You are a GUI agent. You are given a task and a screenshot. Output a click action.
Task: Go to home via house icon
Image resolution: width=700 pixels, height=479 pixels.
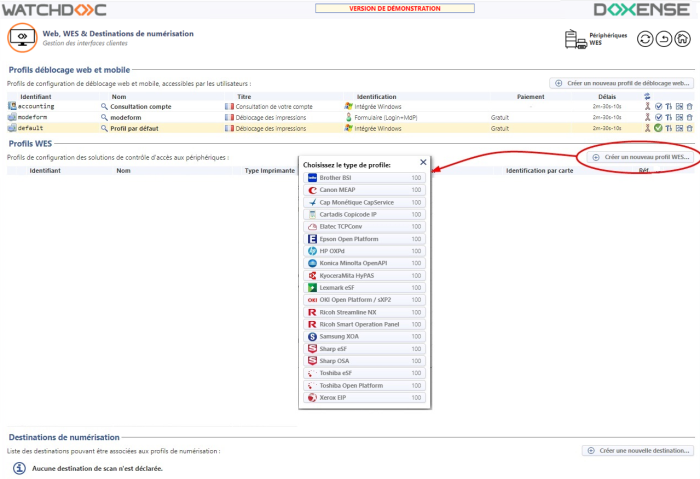pos(682,40)
